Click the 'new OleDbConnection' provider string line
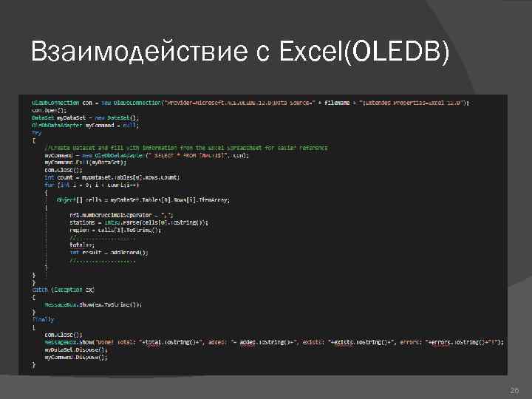The height and width of the screenshot is (399, 532). coord(250,103)
